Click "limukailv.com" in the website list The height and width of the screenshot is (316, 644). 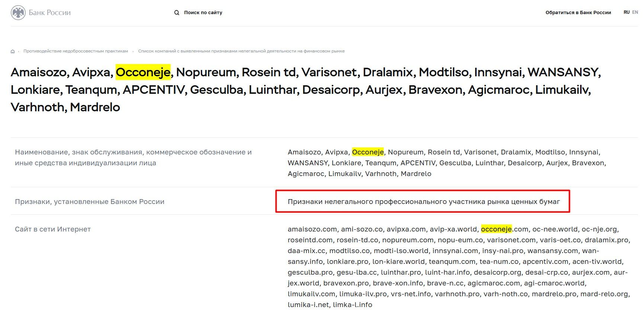click(x=312, y=294)
